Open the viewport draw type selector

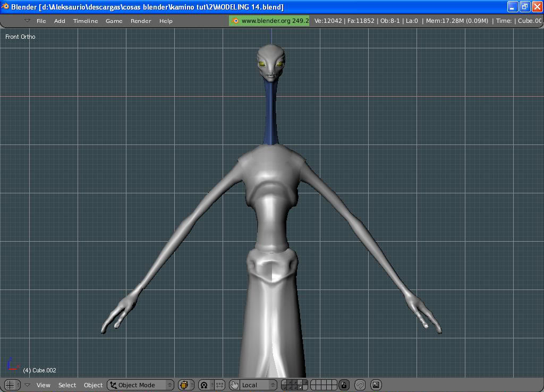coord(186,385)
